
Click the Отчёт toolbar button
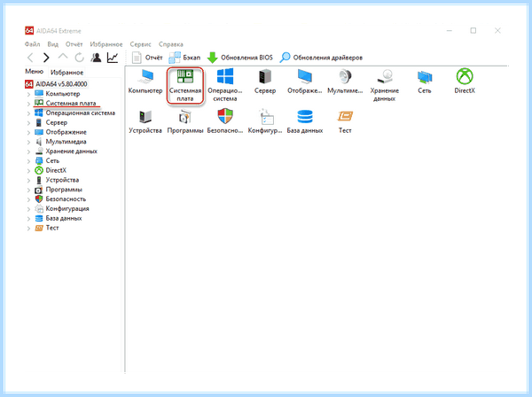(x=147, y=58)
